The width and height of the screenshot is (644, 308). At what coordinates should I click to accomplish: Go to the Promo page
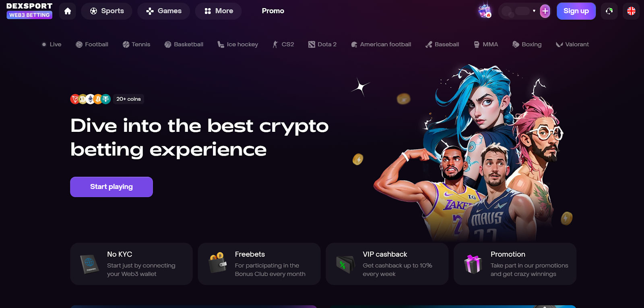click(273, 11)
